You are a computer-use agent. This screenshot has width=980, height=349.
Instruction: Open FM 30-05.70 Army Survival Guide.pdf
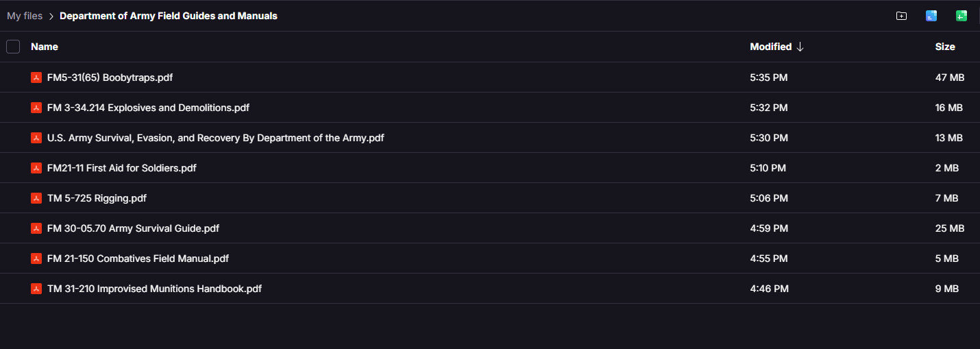click(133, 228)
